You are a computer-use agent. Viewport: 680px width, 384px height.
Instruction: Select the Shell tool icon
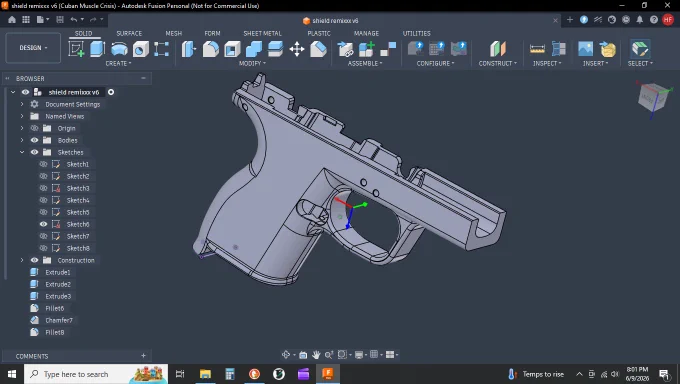(232, 49)
